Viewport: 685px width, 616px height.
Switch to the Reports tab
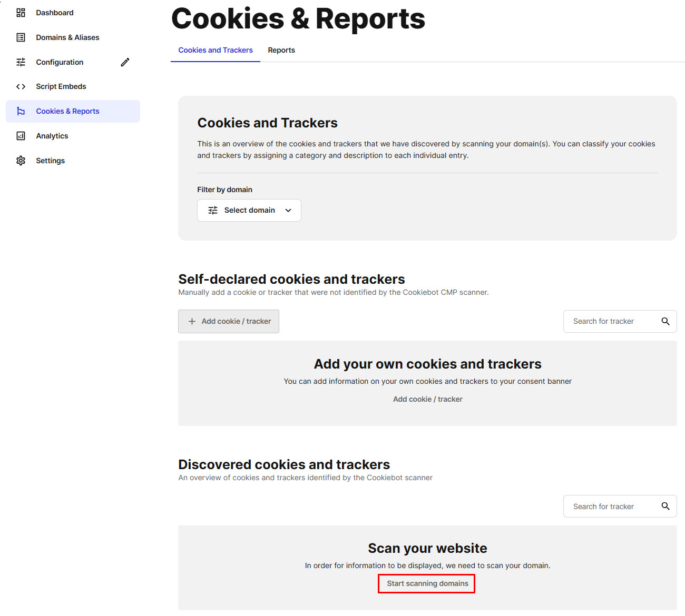(x=281, y=50)
